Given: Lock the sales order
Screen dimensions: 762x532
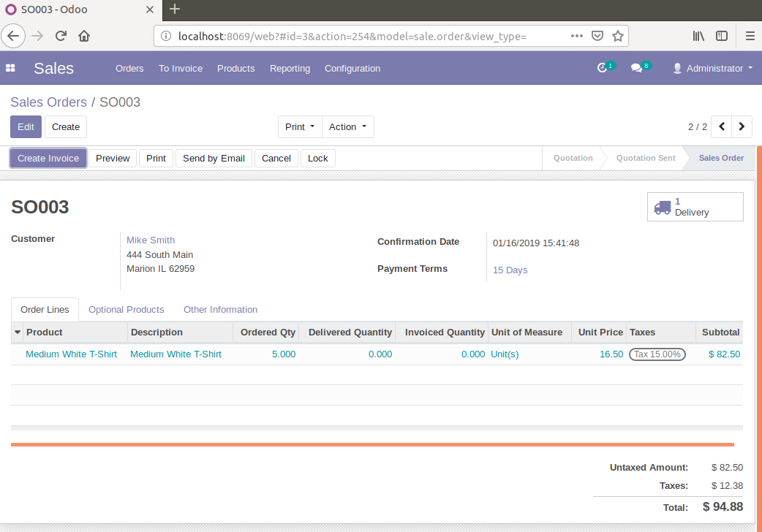Looking at the screenshot, I should click(318, 159).
